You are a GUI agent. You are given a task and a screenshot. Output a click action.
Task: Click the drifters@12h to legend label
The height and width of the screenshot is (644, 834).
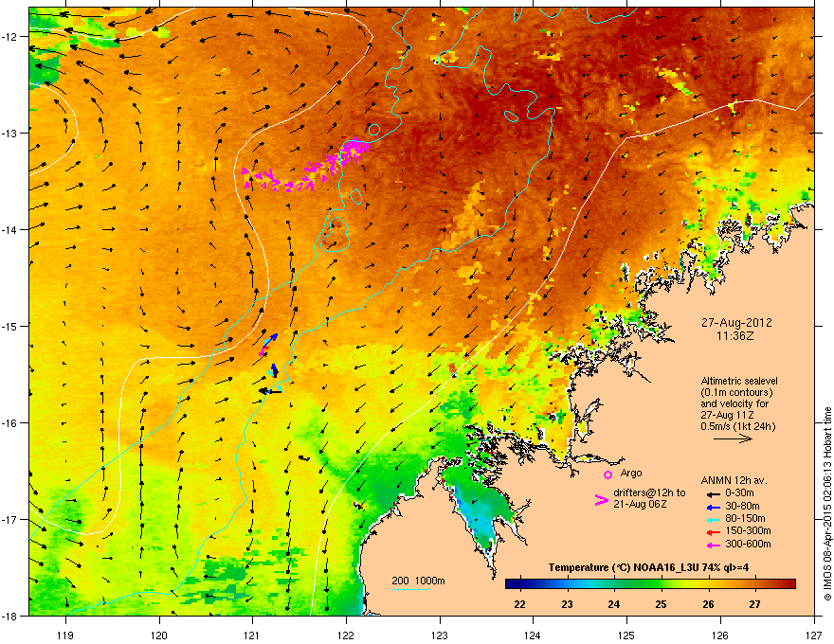(649, 493)
